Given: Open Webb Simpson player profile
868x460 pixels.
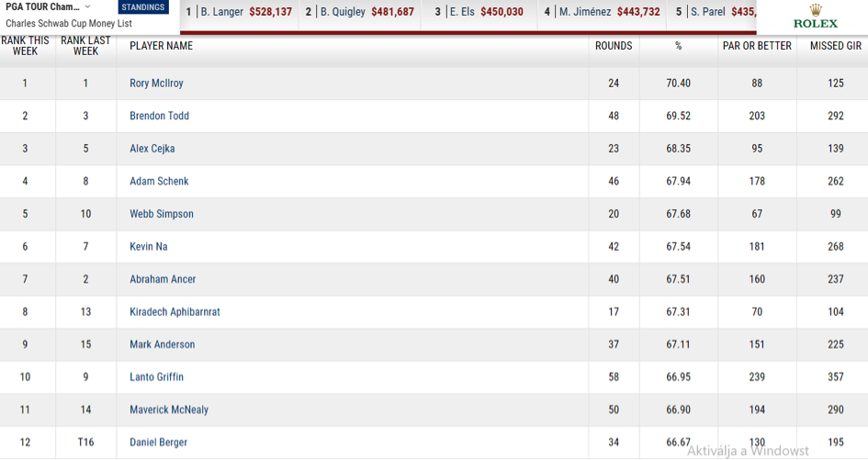Looking at the screenshot, I should (162, 214).
